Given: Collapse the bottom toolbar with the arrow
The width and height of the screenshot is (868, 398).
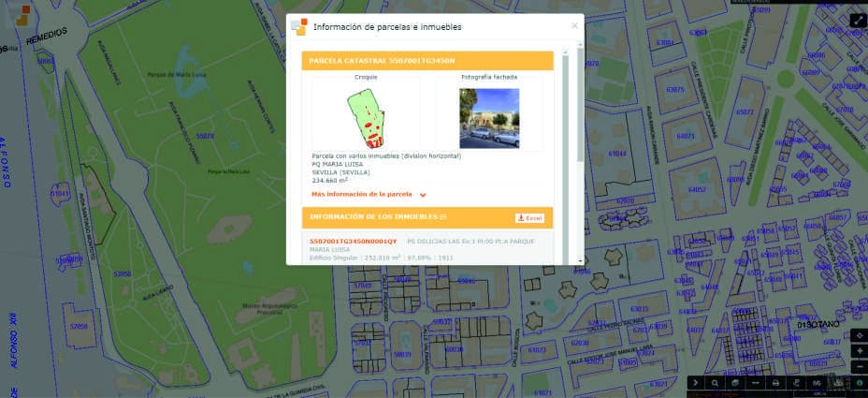Looking at the screenshot, I should point(695,383).
